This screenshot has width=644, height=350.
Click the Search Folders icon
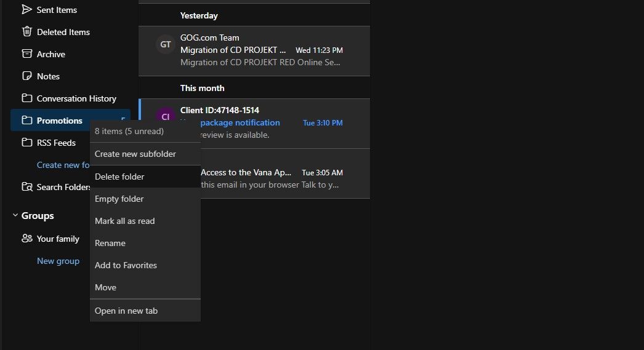pos(27,187)
